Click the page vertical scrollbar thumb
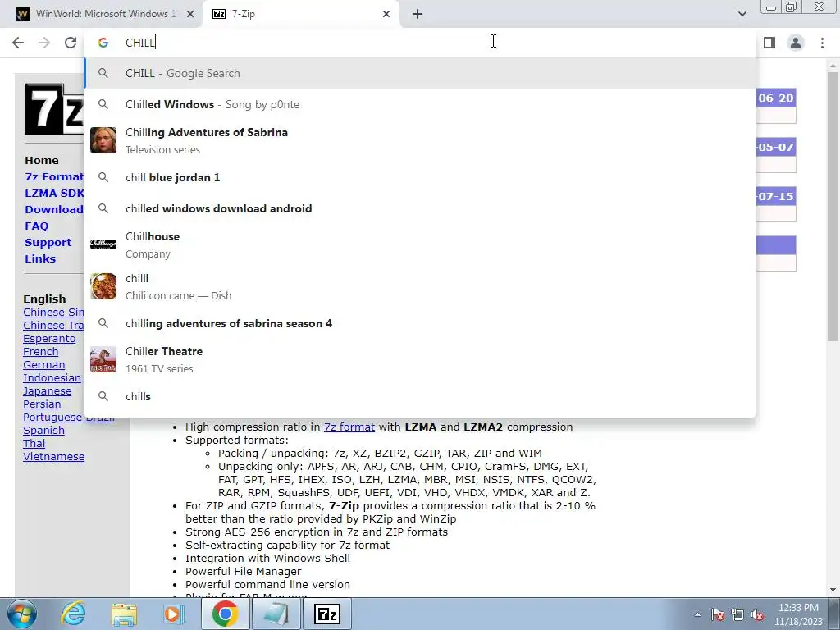The image size is (840, 630). click(x=833, y=206)
